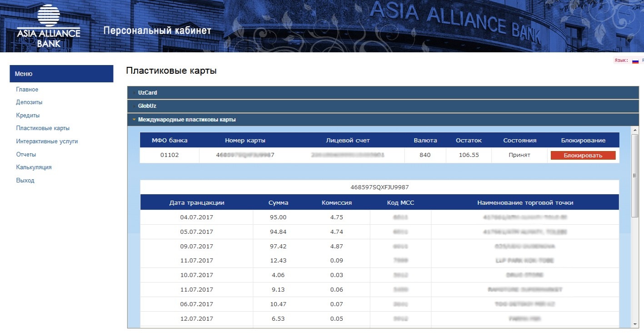Image resolution: width=644 pixels, height=333 pixels.
Task: Open Депозиты in the side menu
Action: (x=29, y=102)
